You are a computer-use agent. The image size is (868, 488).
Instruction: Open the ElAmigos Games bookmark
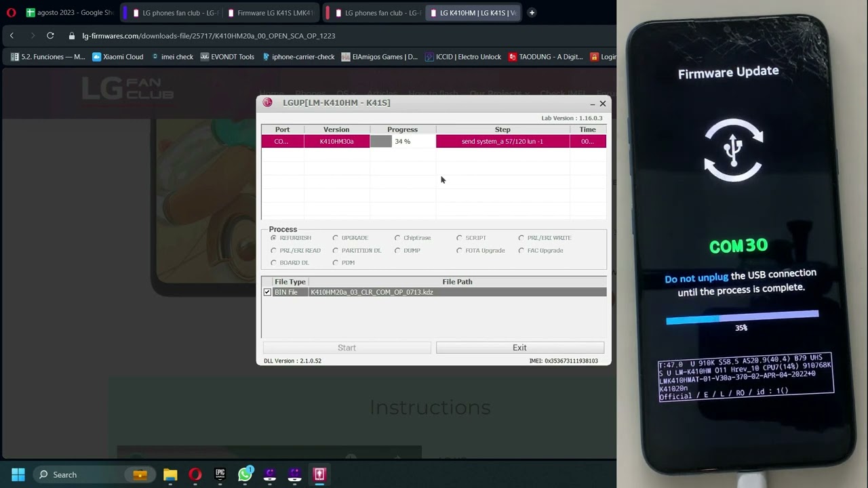tap(380, 57)
